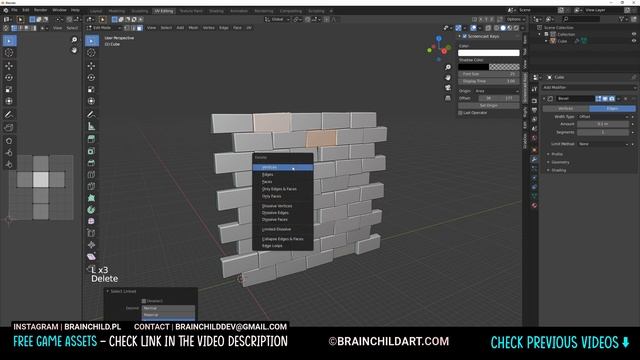Open the File menu
The image size is (640, 360).
pos(14,10)
